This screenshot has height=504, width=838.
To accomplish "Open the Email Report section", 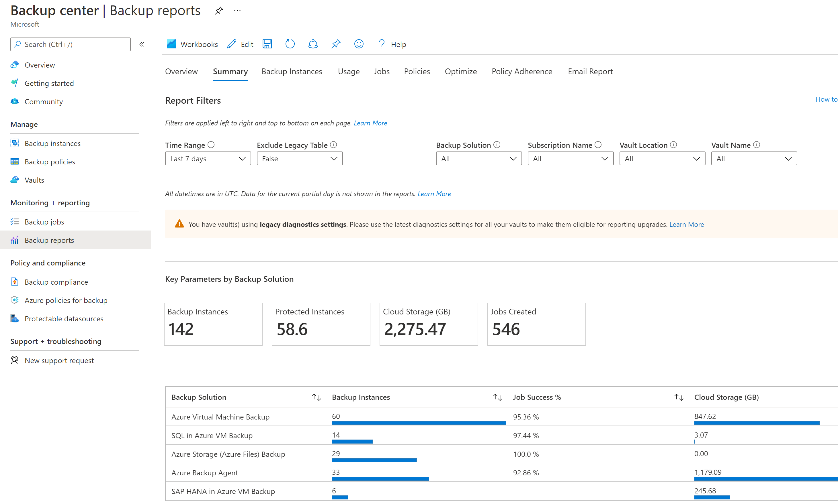I will [x=590, y=71].
